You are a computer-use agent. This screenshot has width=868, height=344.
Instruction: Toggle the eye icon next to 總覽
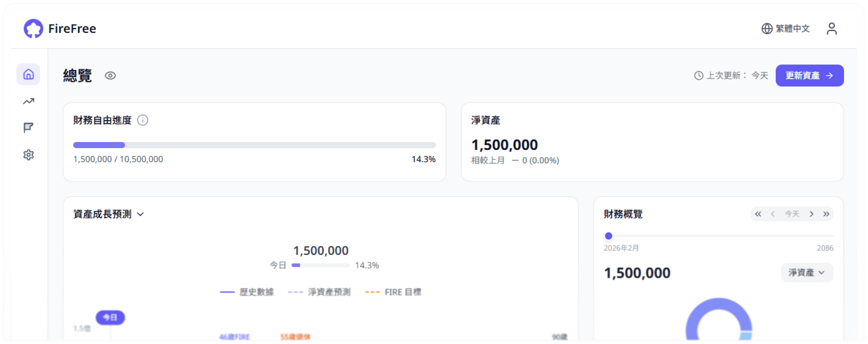tap(111, 76)
